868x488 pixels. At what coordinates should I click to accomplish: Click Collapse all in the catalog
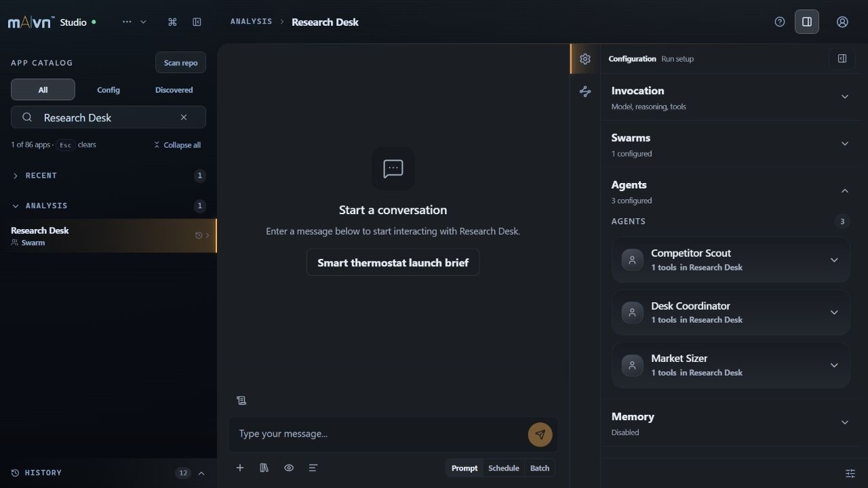coord(177,145)
